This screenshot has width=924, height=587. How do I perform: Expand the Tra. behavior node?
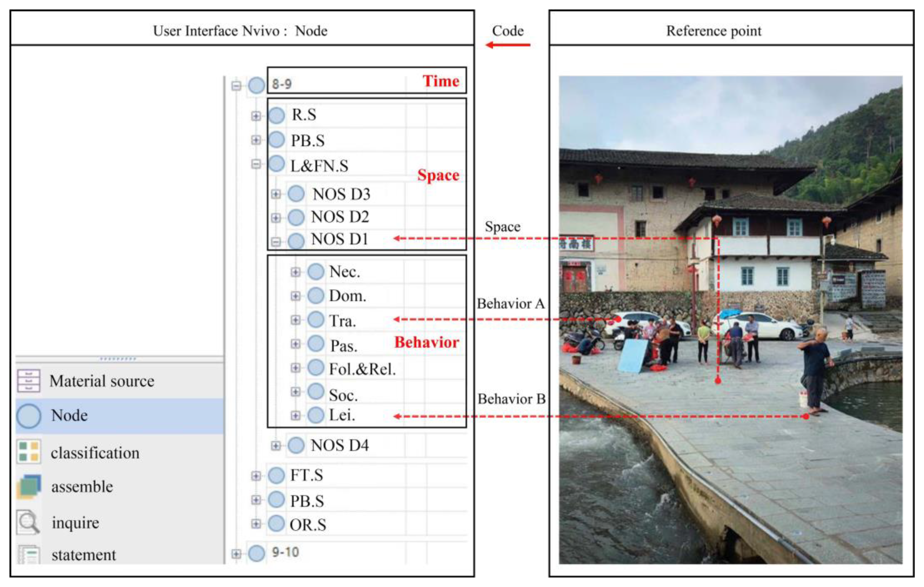(x=295, y=320)
